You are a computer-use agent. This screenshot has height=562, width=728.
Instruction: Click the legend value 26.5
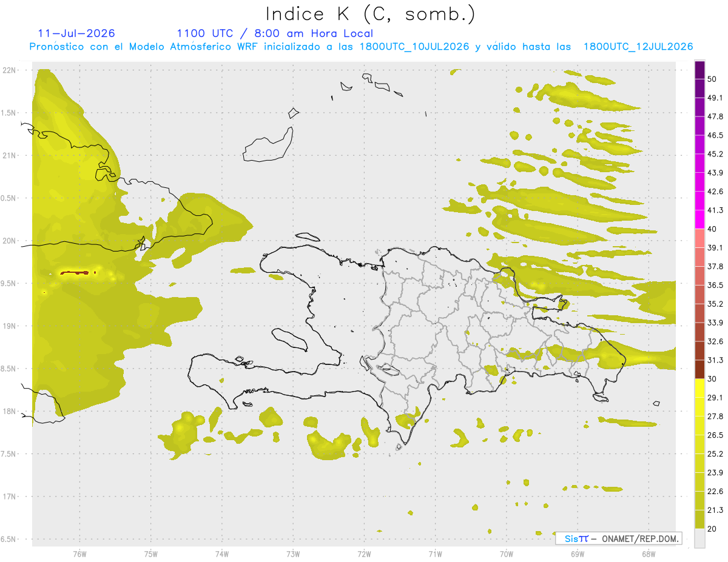[715, 435]
